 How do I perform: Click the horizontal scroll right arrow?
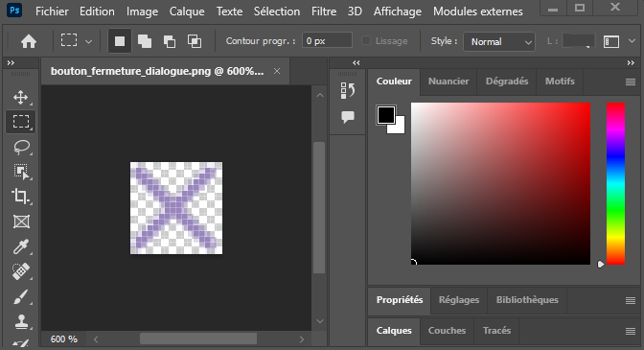coord(302,339)
